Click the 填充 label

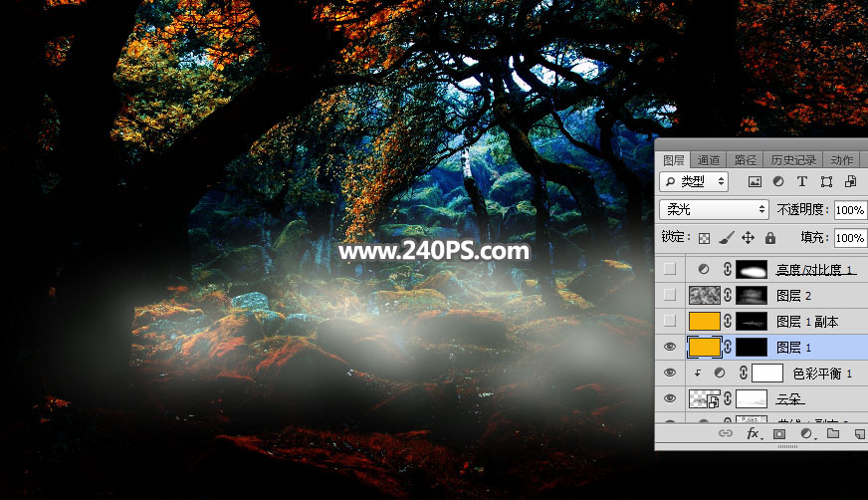click(x=814, y=237)
